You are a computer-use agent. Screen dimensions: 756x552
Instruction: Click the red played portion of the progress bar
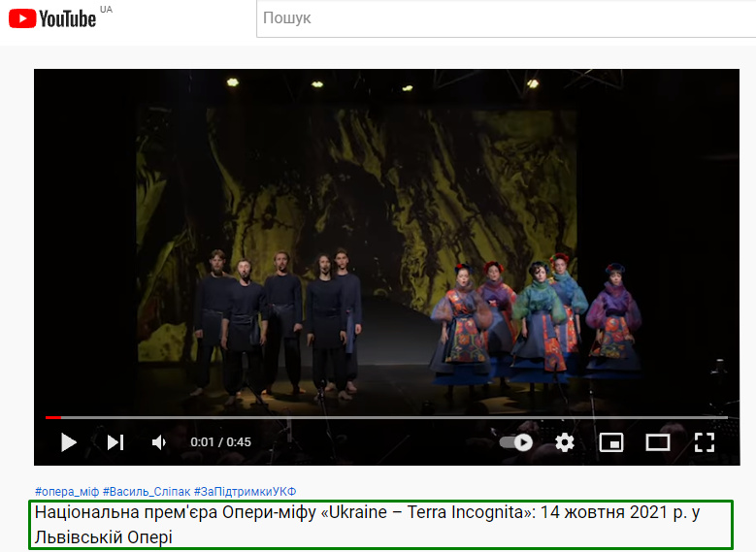click(52, 417)
